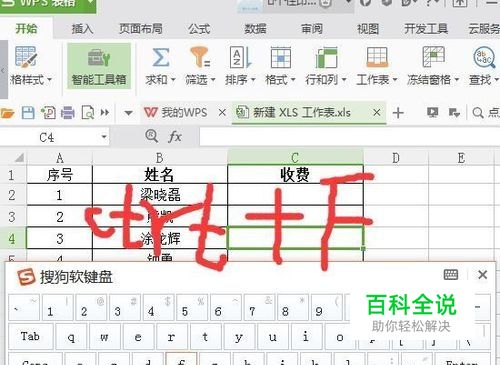The height and width of the screenshot is (365, 500).
Task: Expand the 格样式 dropdown arrow
Action: [49, 80]
